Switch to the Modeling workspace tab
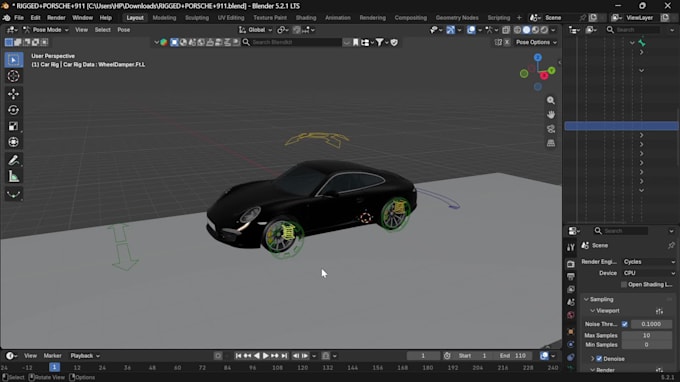 (164, 18)
